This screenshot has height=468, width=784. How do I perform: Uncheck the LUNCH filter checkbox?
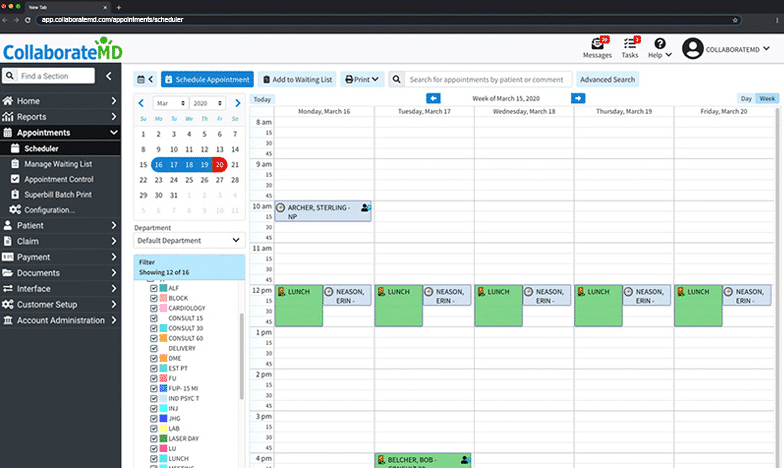pyautogui.click(x=154, y=458)
